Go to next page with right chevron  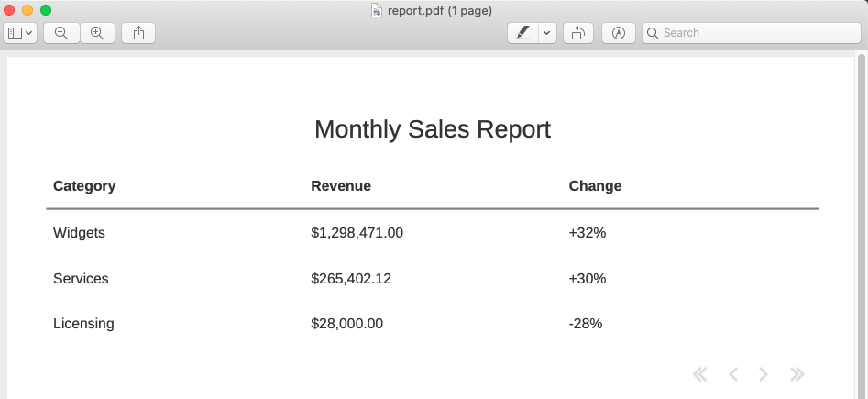tap(764, 374)
